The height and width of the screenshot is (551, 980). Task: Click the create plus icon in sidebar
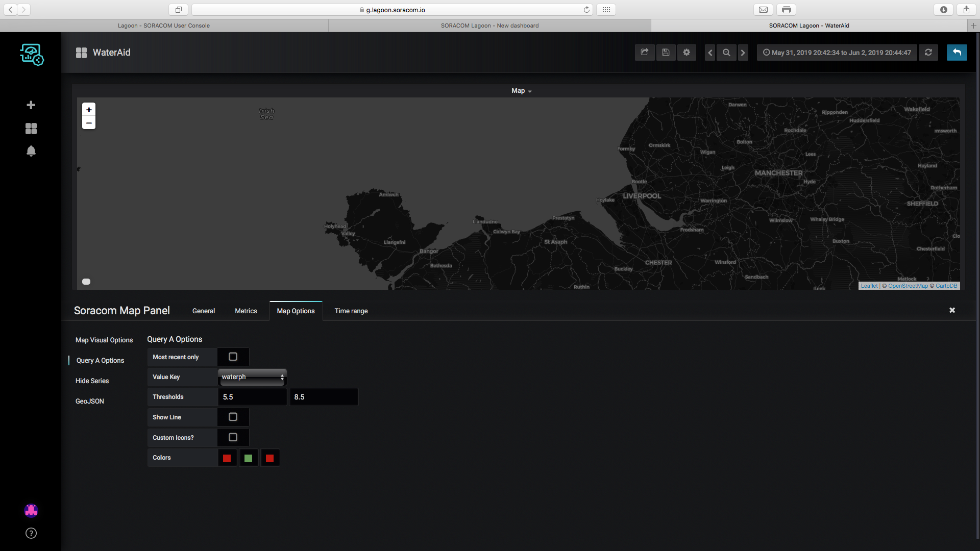point(31,105)
